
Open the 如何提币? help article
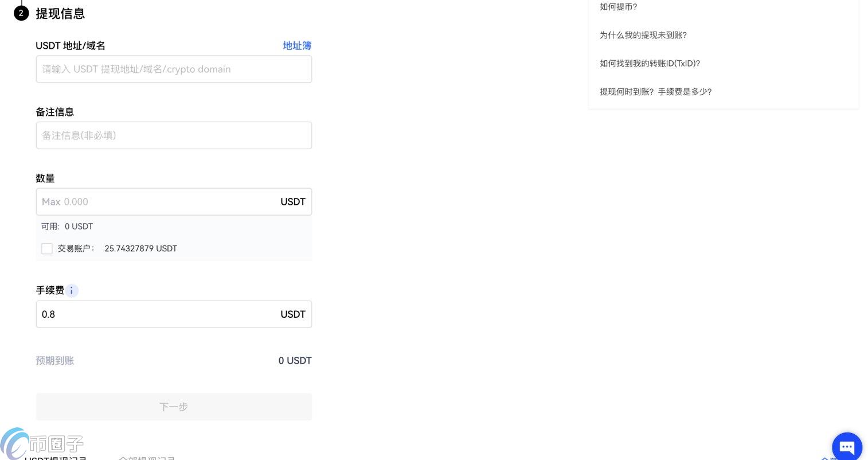(618, 7)
